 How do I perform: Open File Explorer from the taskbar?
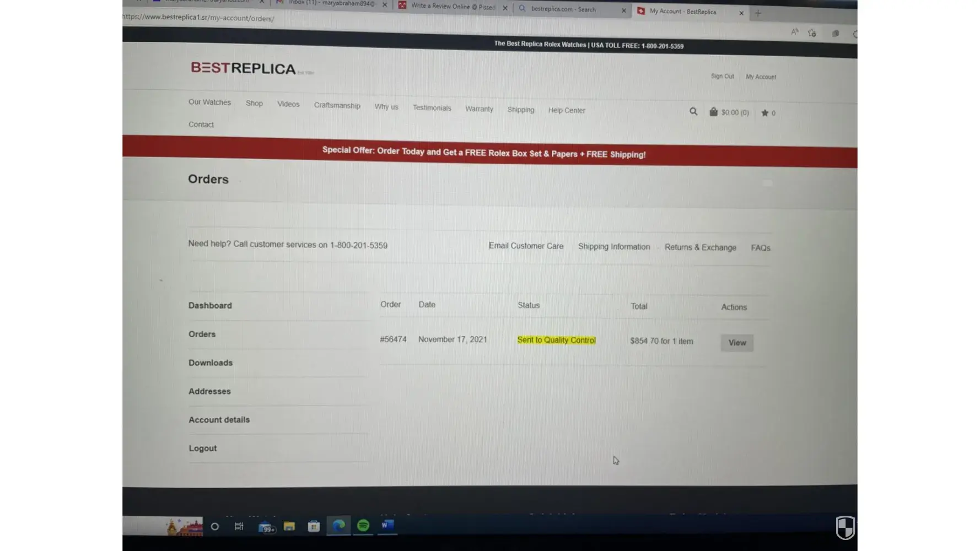289,526
